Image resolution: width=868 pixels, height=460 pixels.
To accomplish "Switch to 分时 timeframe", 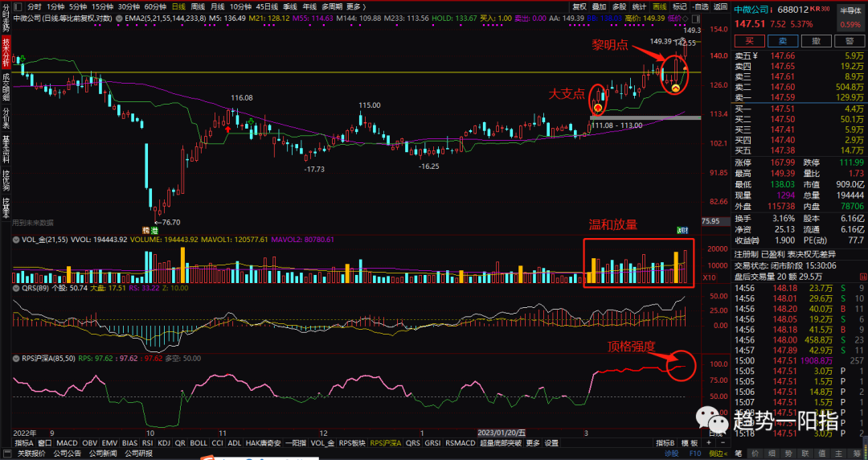I will pyautogui.click(x=34, y=6).
